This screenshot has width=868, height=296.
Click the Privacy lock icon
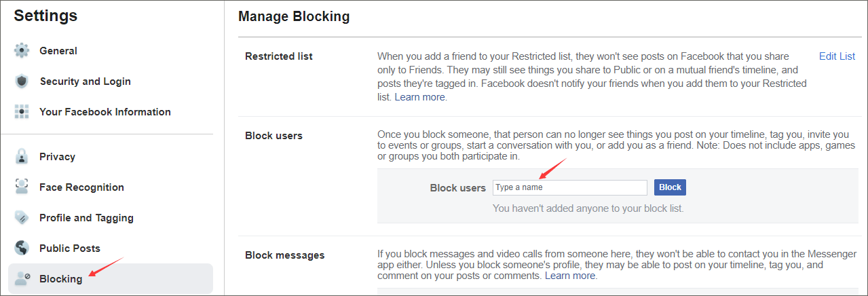coord(22,157)
